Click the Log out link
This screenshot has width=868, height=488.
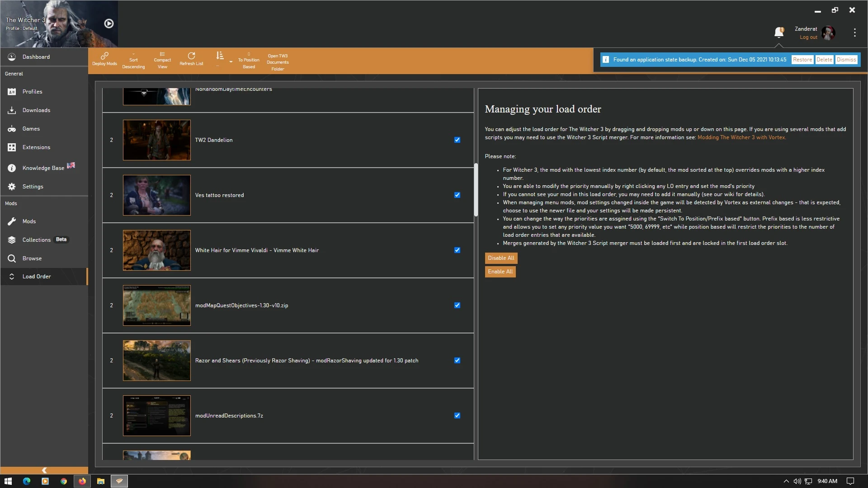pos(808,38)
